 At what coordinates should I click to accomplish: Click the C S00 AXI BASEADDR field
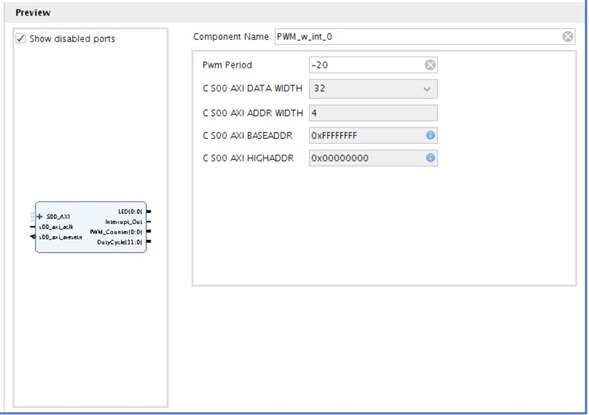coord(373,135)
